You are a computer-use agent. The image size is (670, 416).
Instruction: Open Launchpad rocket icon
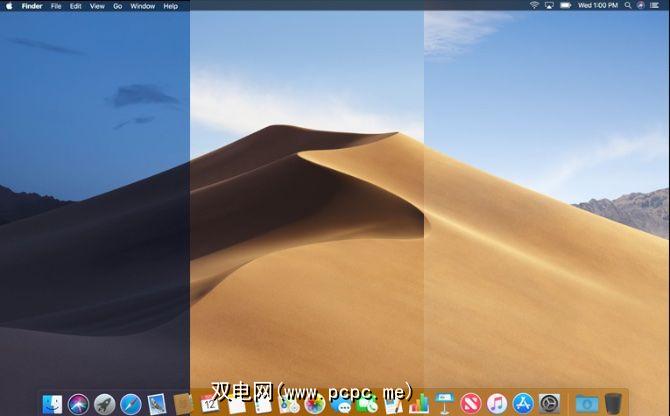point(105,403)
